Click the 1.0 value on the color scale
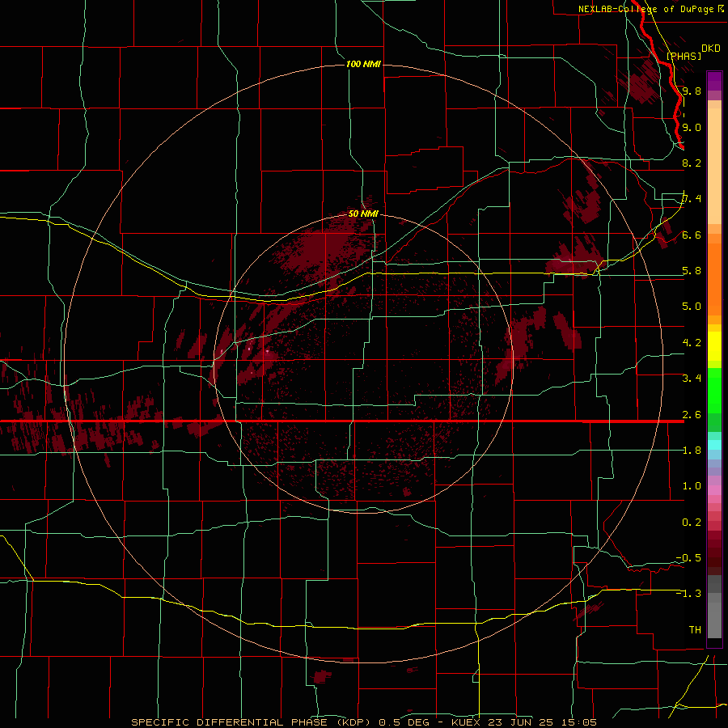This screenshot has width=728, height=728. 692,486
